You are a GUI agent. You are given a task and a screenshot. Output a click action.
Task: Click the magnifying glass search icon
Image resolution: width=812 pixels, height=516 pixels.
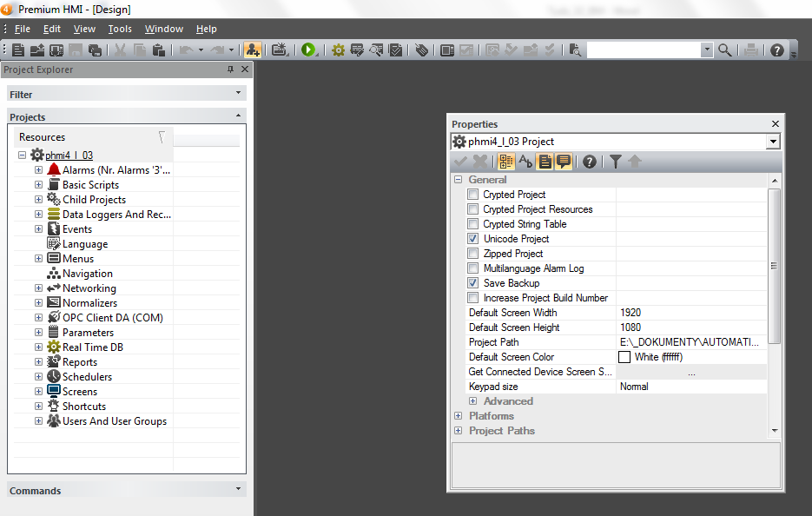click(x=724, y=50)
